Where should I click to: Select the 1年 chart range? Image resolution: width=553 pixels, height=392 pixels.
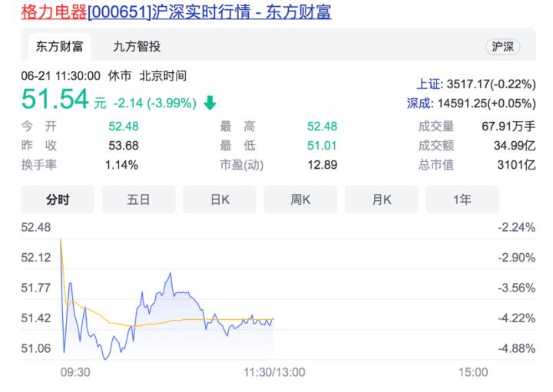pos(462,199)
